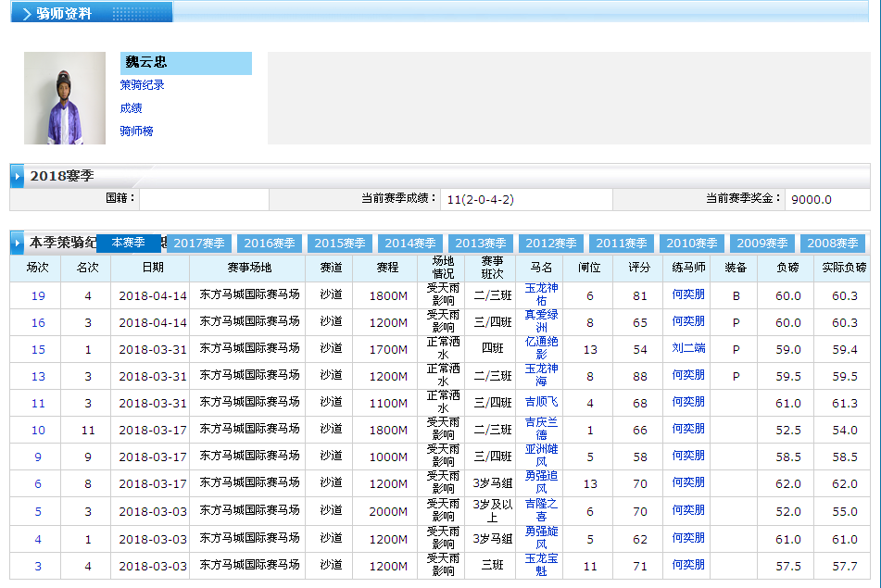Open race number 19 link
Image resolution: width=881 pixels, height=588 pixels.
38,296
